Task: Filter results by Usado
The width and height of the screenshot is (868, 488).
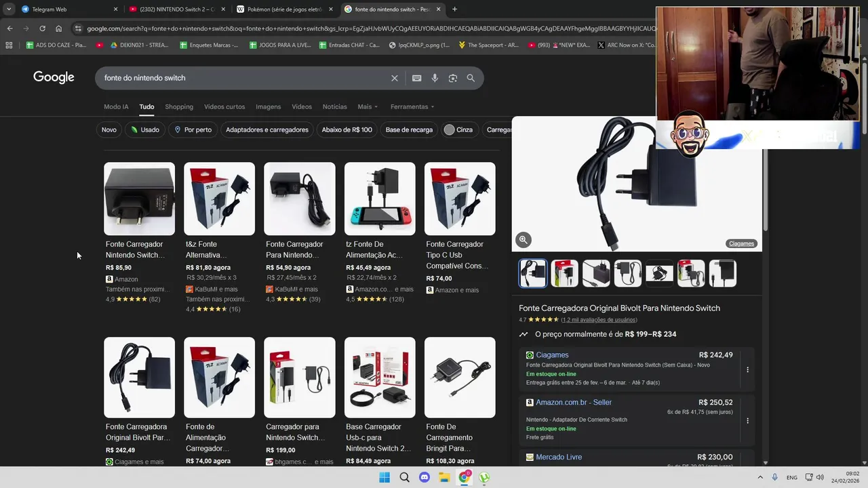Action: pos(145,129)
